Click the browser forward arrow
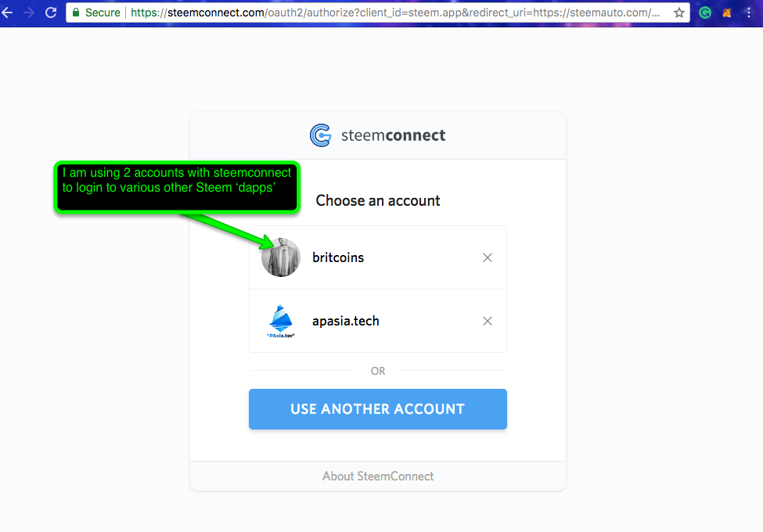 (x=29, y=13)
